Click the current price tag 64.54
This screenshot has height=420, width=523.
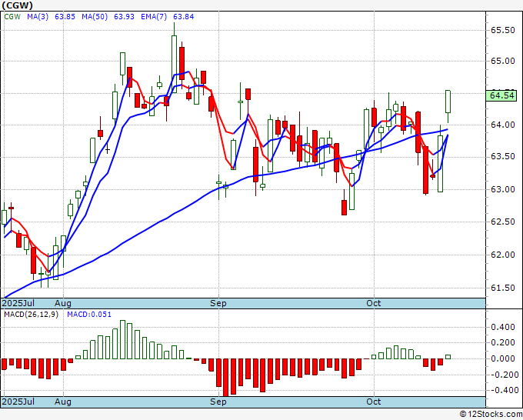(x=501, y=95)
